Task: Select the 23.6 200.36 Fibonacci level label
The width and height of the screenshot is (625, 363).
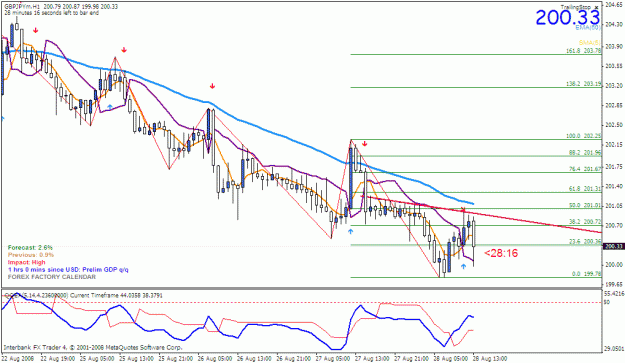Action: [x=585, y=241]
